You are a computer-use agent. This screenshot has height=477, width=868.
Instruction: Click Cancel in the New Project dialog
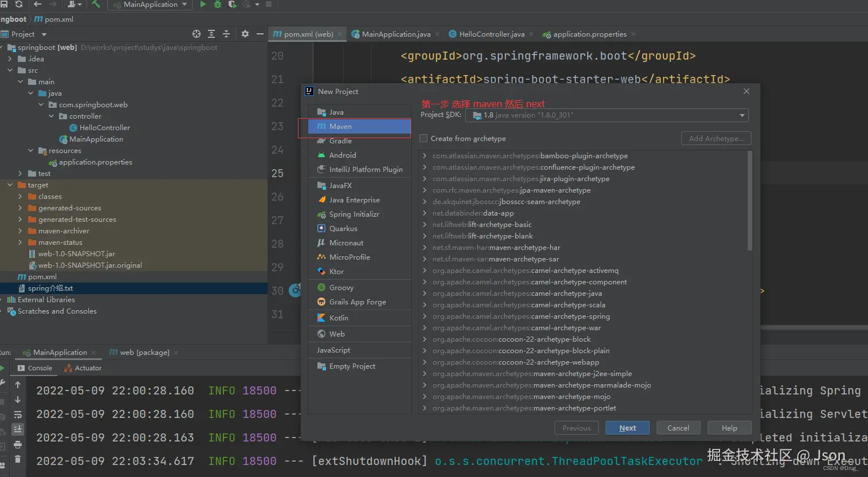[x=678, y=428]
